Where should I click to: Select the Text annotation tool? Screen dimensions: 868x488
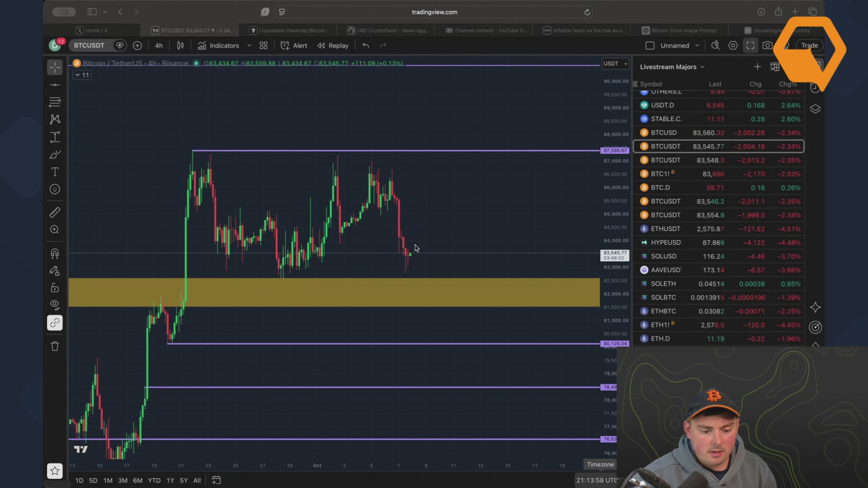55,172
